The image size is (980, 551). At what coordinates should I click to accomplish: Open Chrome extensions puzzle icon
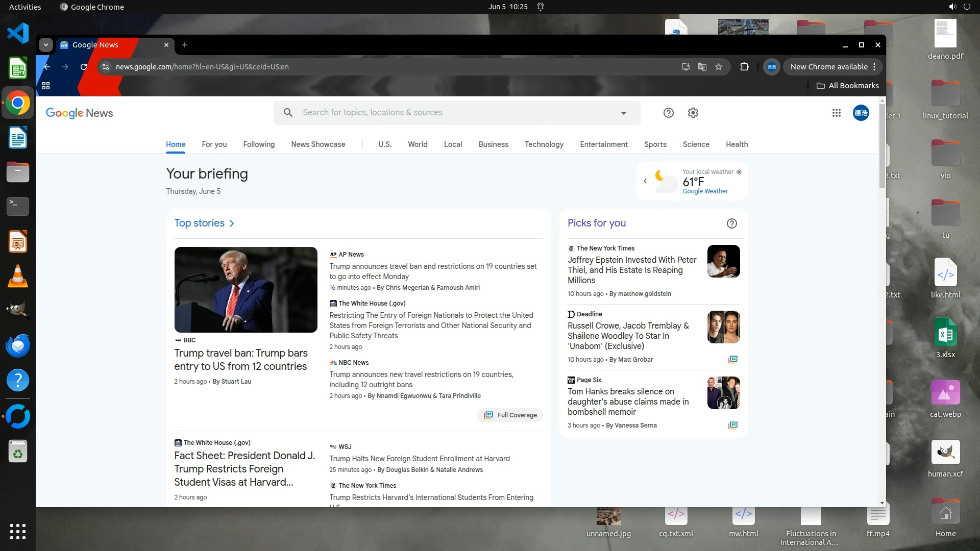(744, 67)
